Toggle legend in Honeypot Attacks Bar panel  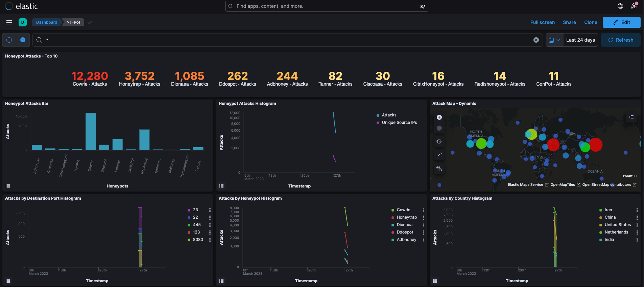pyautogui.click(x=8, y=186)
